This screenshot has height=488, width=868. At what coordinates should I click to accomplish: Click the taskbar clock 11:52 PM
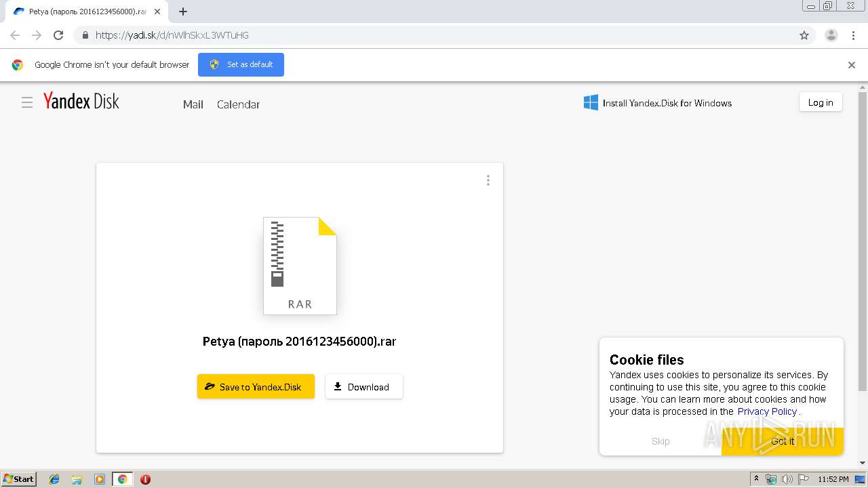click(x=833, y=479)
